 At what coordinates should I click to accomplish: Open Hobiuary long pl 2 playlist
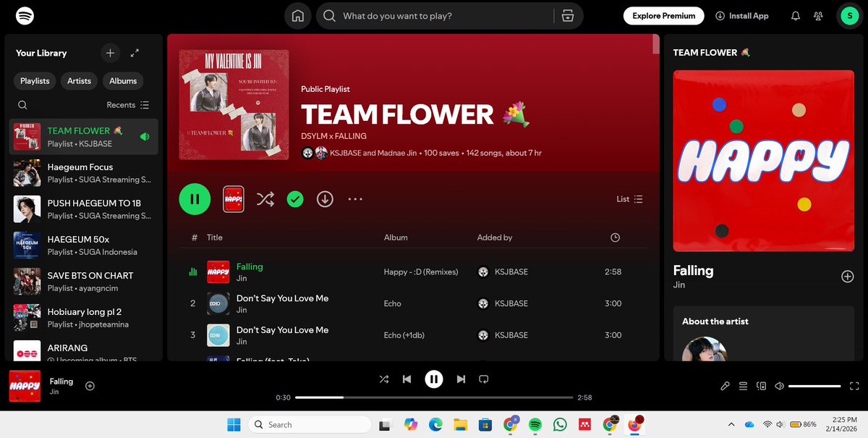[84, 318]
